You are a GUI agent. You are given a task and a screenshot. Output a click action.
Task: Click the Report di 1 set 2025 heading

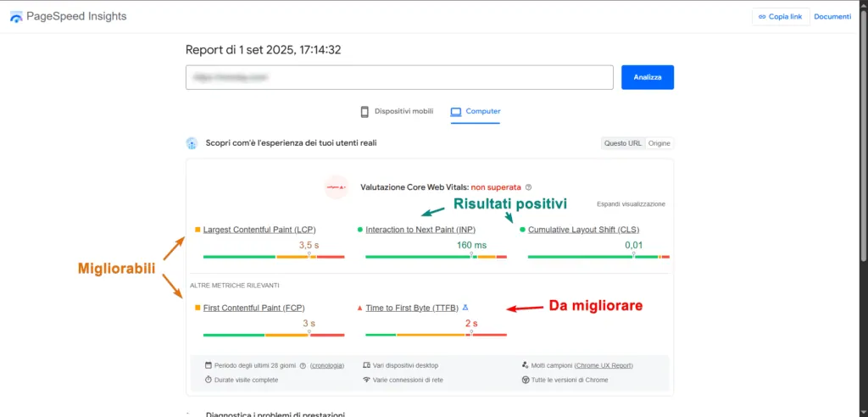click(x=264, y=50)
